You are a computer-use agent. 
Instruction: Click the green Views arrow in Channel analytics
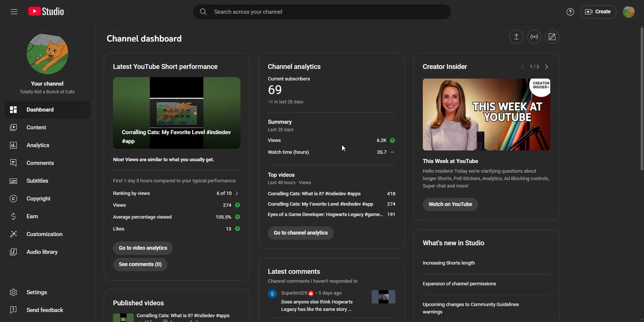click(392, 140)
